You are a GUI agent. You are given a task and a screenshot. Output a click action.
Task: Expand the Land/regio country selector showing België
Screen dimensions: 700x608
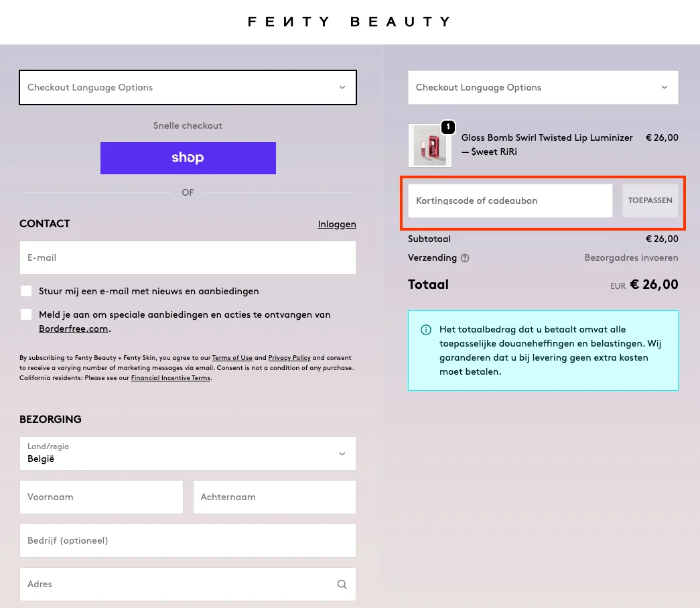[x=188, y=454]
